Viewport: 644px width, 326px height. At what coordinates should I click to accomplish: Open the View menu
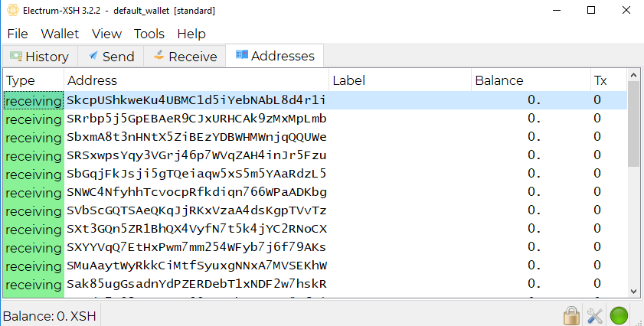click(106, 34)
